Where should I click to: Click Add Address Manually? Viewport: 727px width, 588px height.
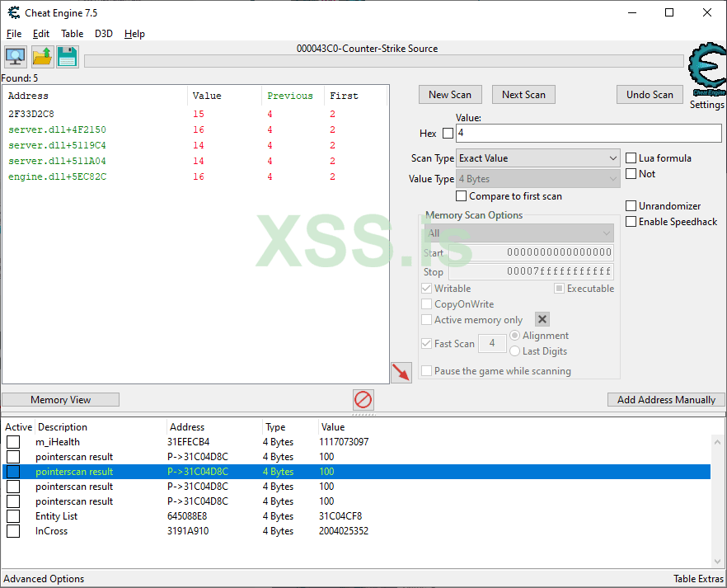[666, 400]
